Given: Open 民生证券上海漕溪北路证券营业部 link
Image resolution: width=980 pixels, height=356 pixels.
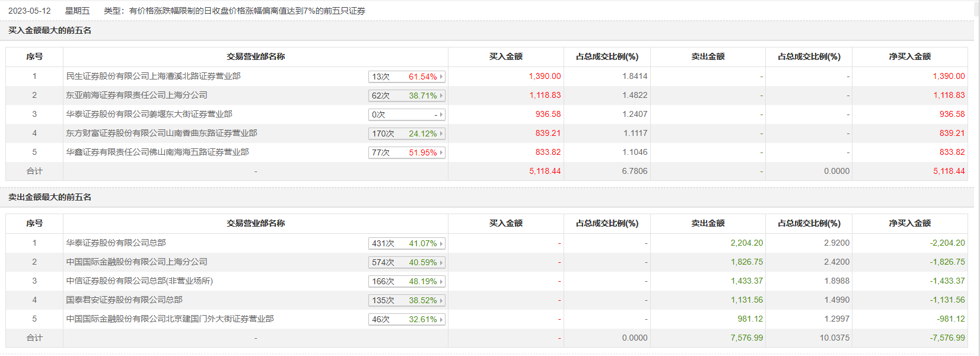Looking at the screenshot, I should 153,77.
